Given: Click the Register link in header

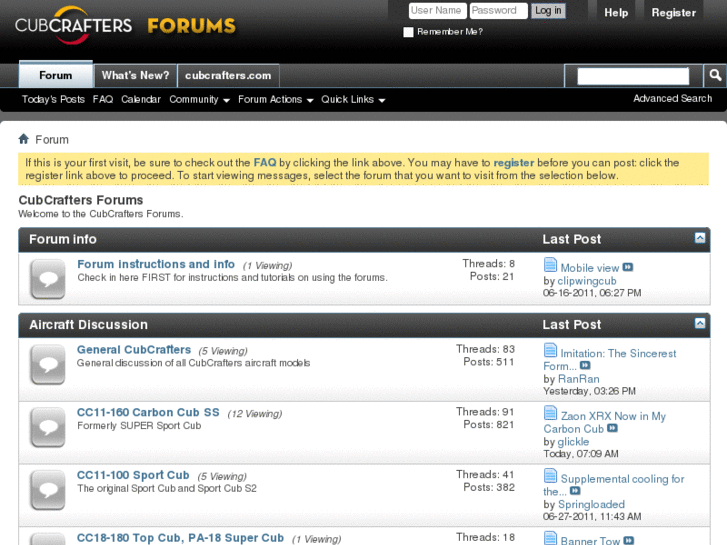Looking at the screenshot, I should (674, 13).
